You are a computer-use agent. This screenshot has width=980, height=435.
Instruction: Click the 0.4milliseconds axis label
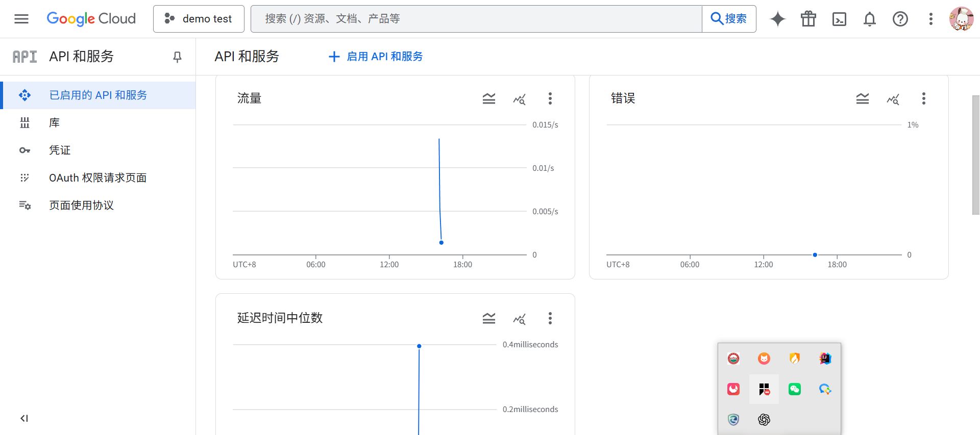tap(530, 345)
